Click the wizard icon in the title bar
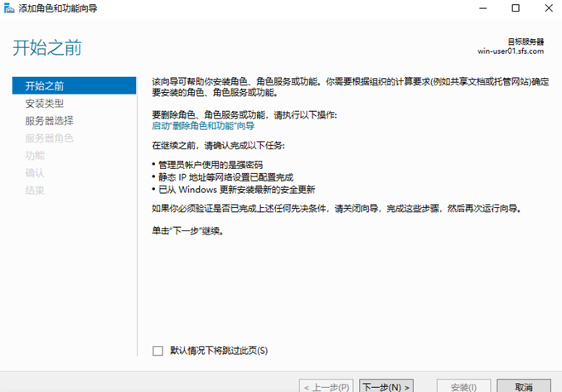Screen dimensions: 562x392 [x=9, y=8]
